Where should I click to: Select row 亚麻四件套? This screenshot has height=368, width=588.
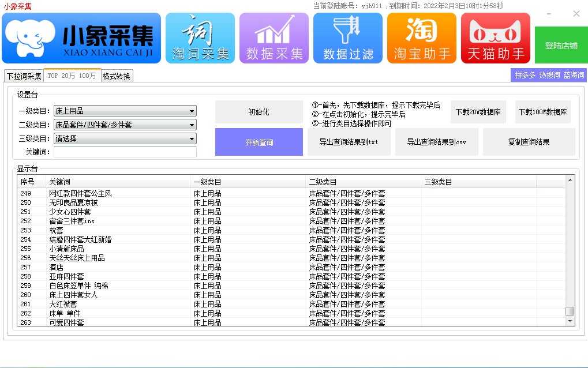tap(291, 276)
